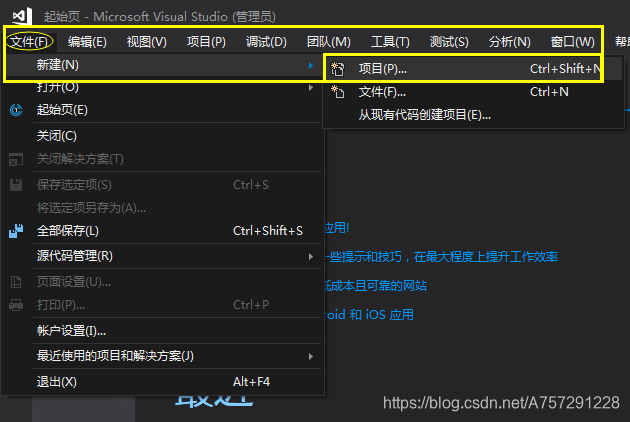Image resolution: width=630 pixels, height=422 pixels.
Task: Select 页面设置(U)... menu entry
Action: coord(162,282)
